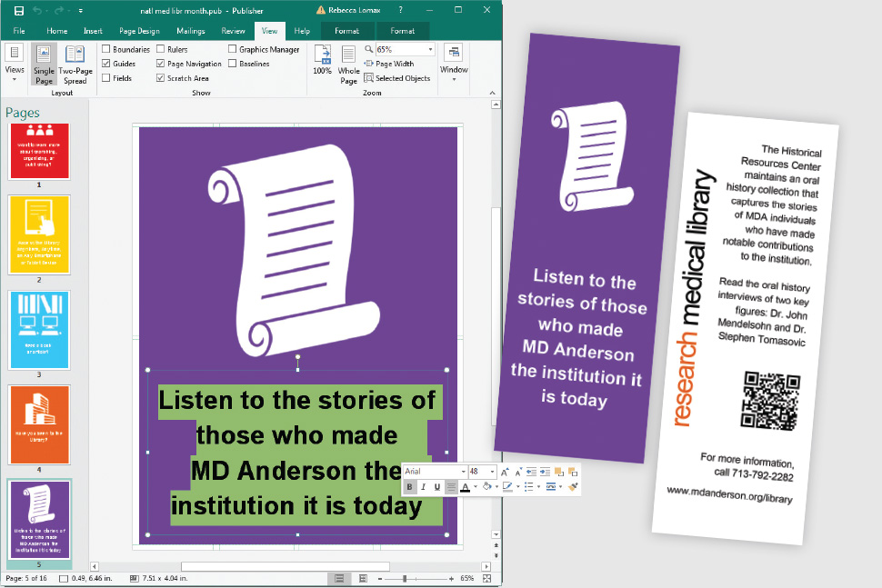Enable the Boundaries checkbox
The image size is (882, 588).
pos(107,48)
